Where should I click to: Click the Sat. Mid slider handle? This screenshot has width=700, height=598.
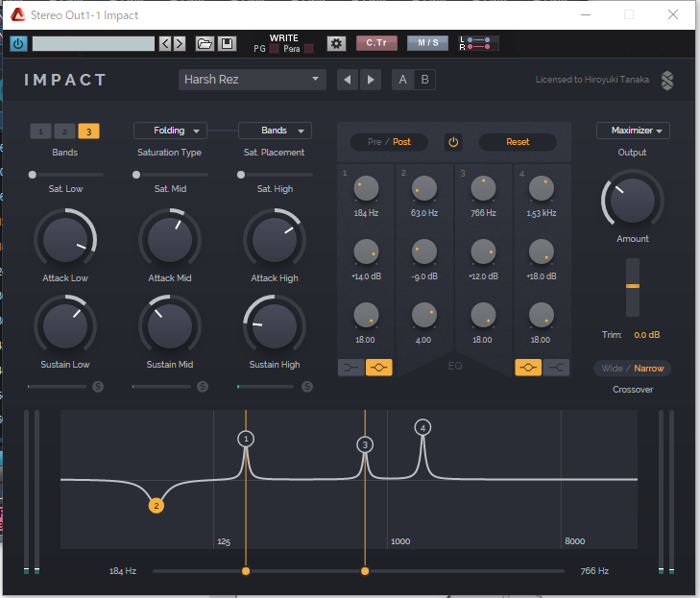coord(136,175)
